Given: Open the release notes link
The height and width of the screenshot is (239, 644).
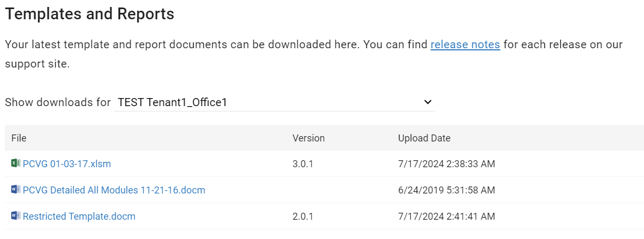Looking at the screenshot, I should [x=465, y=44].
